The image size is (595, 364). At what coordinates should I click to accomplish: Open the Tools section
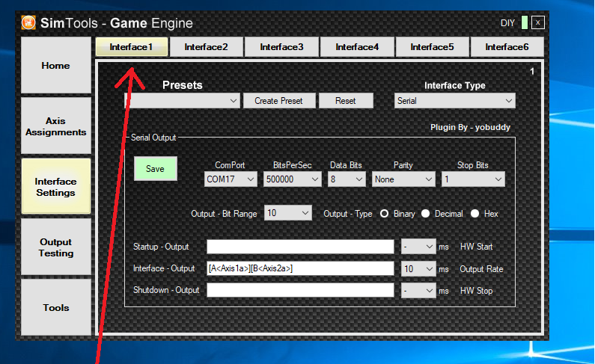(x=56, y=307)
